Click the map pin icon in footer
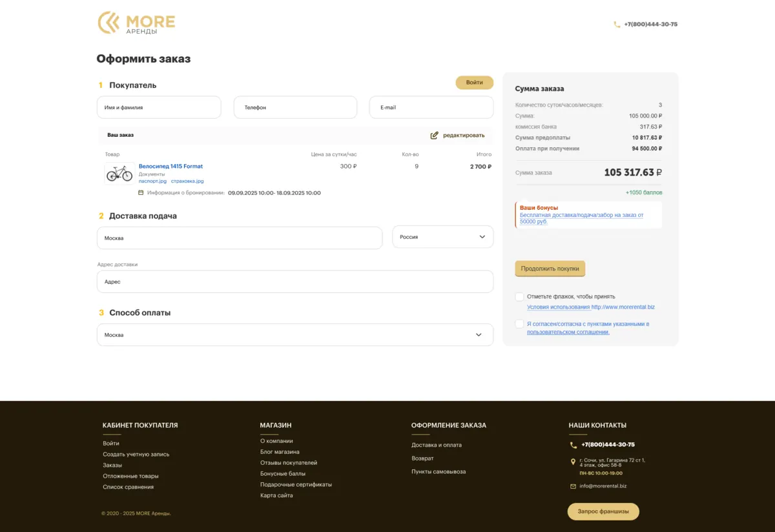 click(573, 462)
